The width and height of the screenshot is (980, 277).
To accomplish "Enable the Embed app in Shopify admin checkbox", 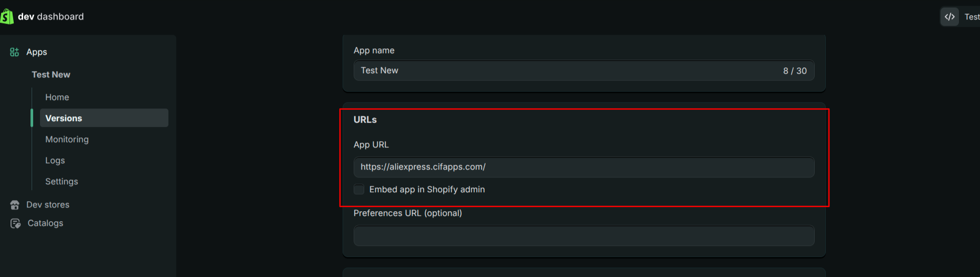I will (359, 190).
